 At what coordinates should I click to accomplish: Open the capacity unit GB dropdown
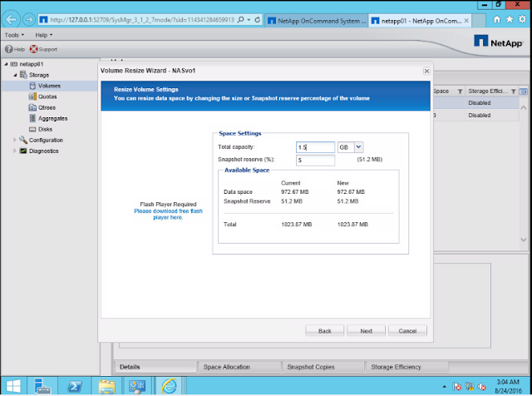358,147
